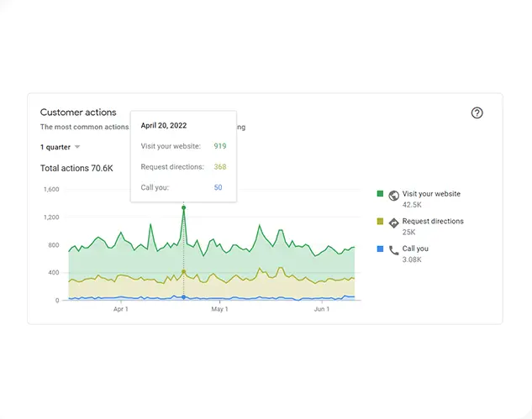Click the "April 20, 2022" tooltip date
Image resolution: width=532 pixels, height=419 pixels.
point(163,125)
